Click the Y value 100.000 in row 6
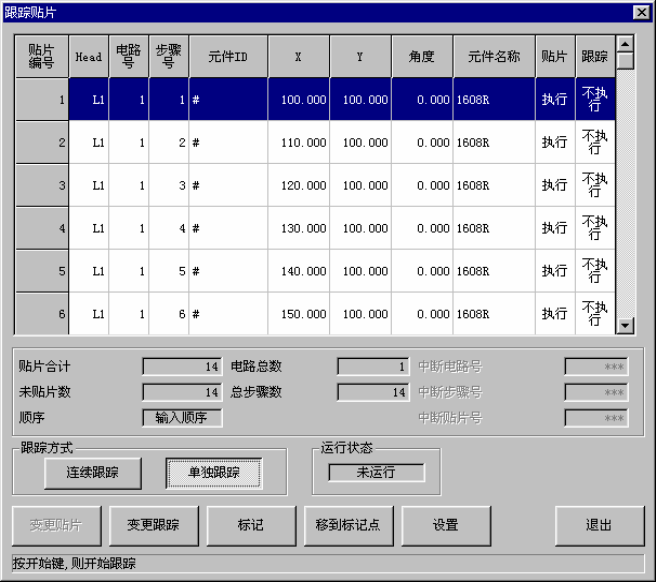 (361, 314)
